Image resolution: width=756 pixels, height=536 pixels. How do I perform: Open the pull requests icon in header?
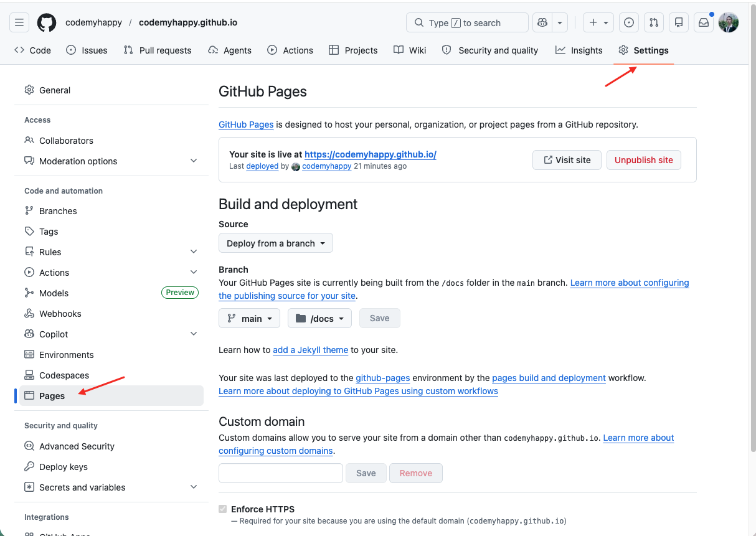(654, 22)
